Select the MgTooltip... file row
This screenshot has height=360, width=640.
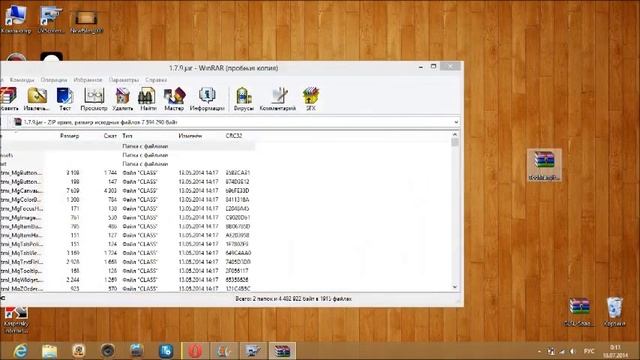127,271
